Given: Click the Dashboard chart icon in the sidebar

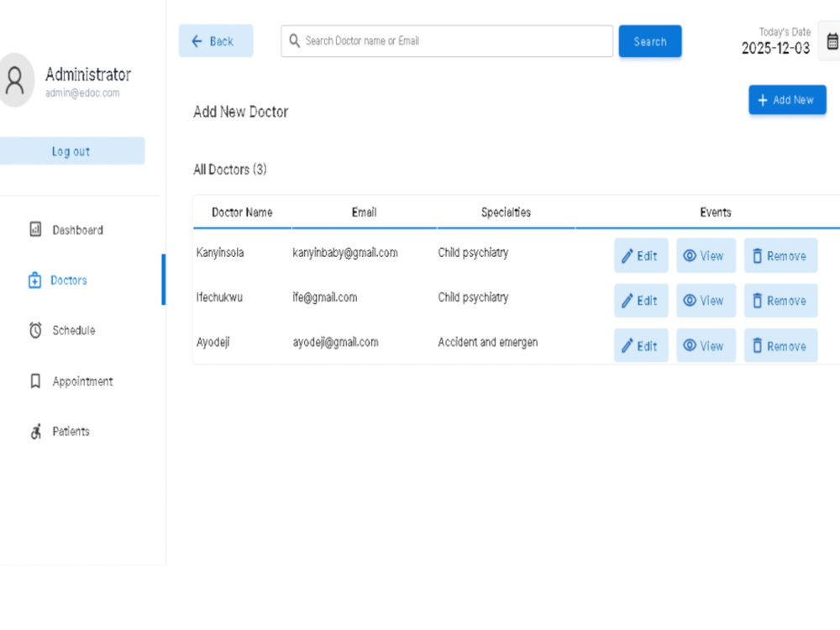Looking at the screenshot, I should coord(35,229).
